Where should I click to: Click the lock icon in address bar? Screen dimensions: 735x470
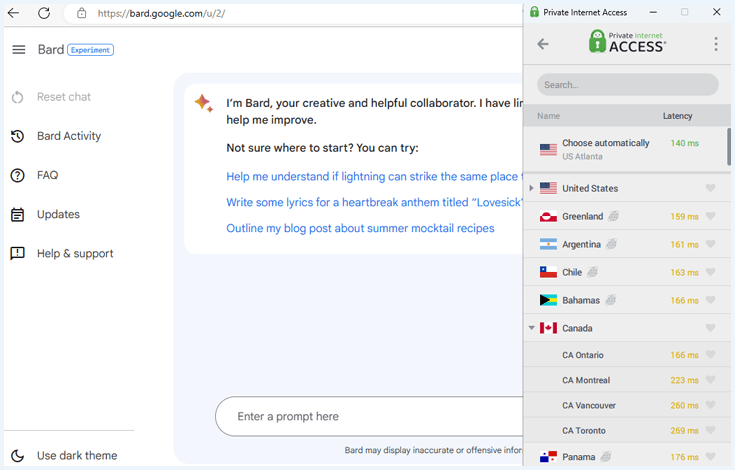(82, 13)
